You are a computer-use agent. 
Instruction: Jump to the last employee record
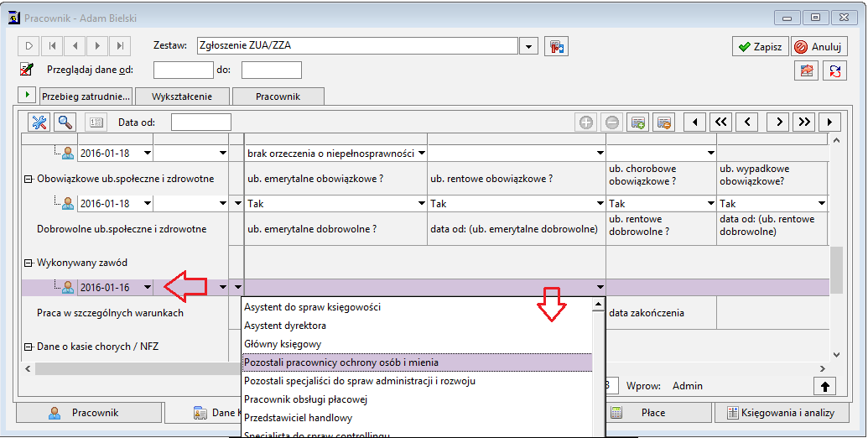(120, 46)
